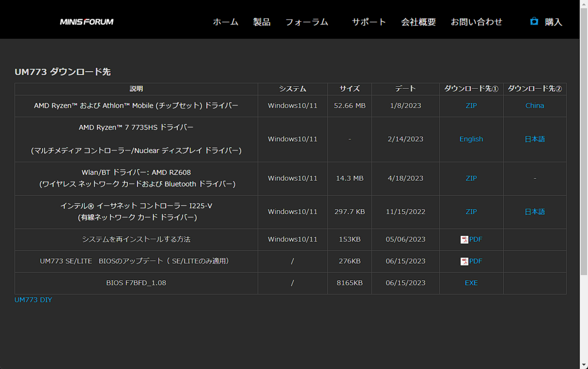Download ZIP for Intel I225-V driver
This screenshot has width=588, height=369.
tap(471, 212)
